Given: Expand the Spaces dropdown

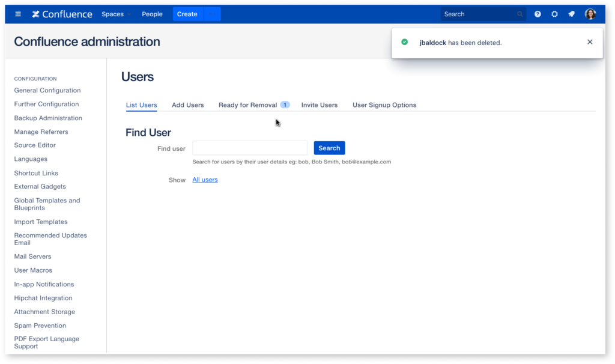Looking at the screenshot, I should pyautogui.click(x=116, y=14).
